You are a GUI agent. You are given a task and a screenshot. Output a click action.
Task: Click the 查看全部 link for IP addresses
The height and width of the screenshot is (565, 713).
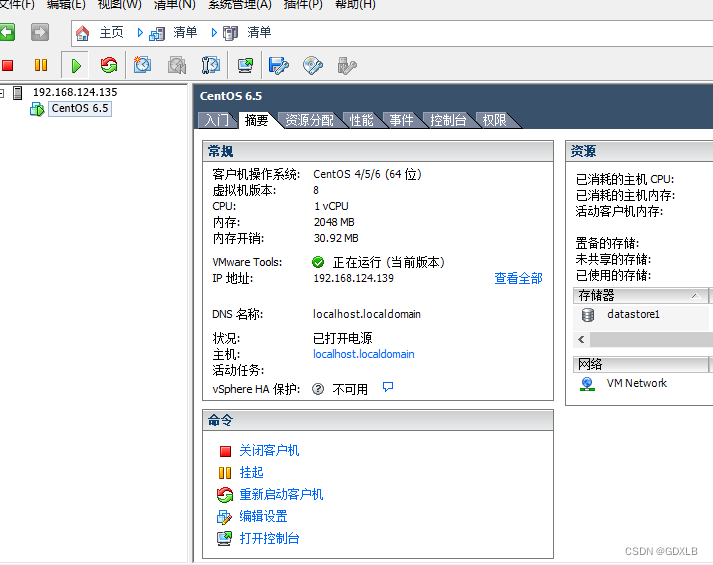pyautogui.click(x=518, y=278)
